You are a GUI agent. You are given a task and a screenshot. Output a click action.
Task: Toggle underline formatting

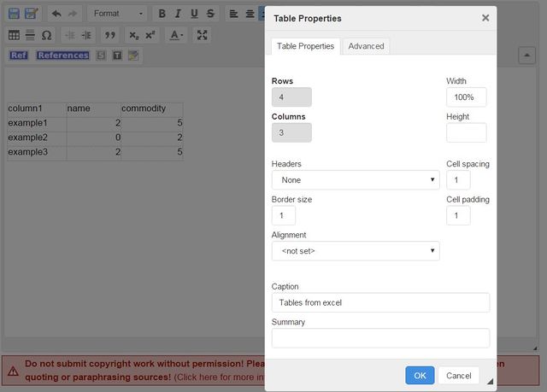coord(194,14)
